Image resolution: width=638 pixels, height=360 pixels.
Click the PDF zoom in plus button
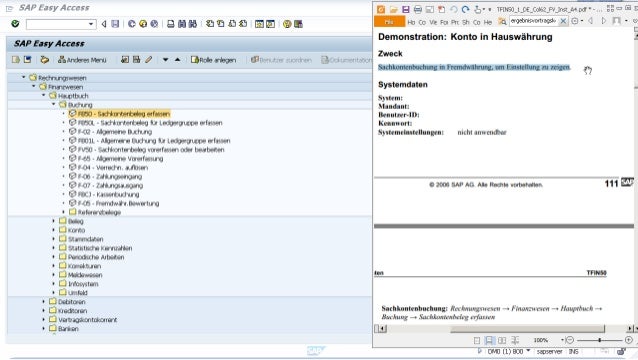629,340
